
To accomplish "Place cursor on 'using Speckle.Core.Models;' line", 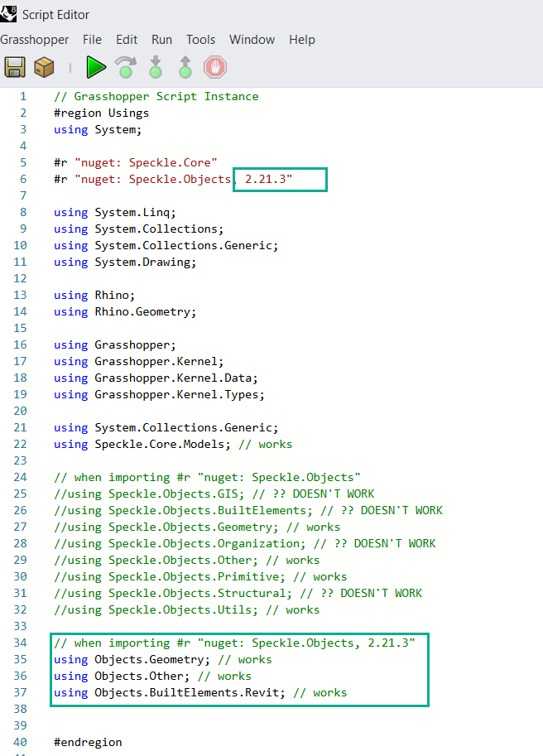I will point(142,444).
